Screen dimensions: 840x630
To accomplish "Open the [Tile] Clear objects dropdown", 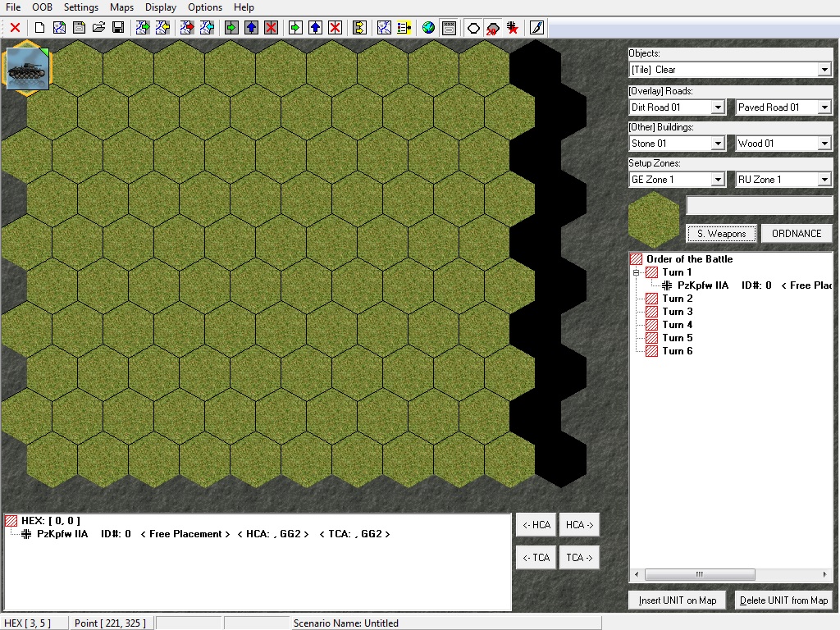I will (824, 70).
